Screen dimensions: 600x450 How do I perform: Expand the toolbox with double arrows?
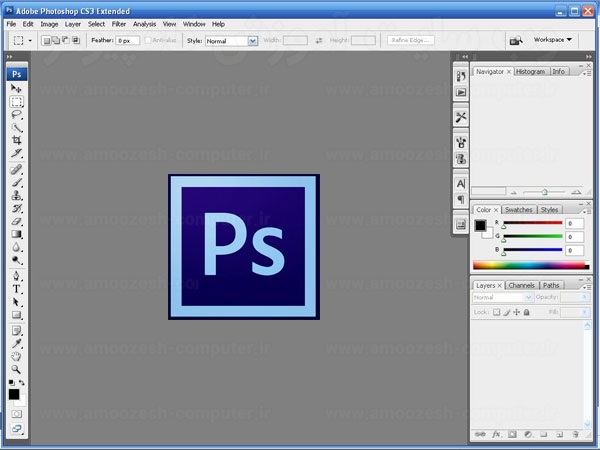(10, 57)
